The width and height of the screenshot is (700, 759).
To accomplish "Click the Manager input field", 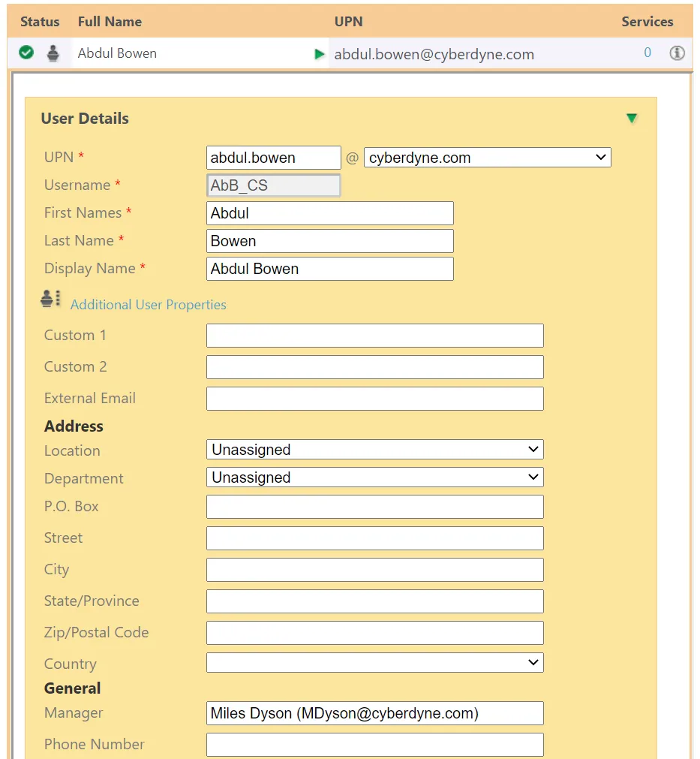I will tap(374, 713).
